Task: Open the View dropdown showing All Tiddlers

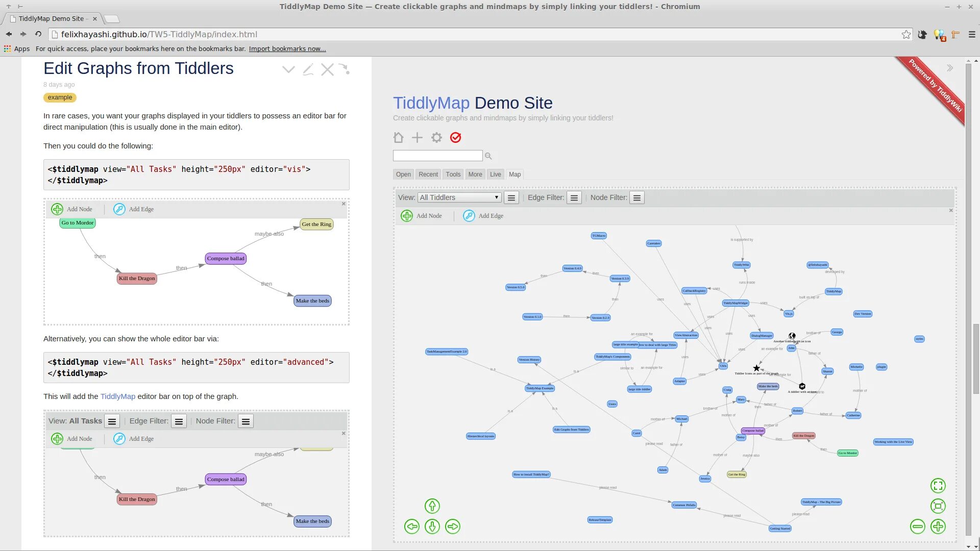Action: [459, 197]
